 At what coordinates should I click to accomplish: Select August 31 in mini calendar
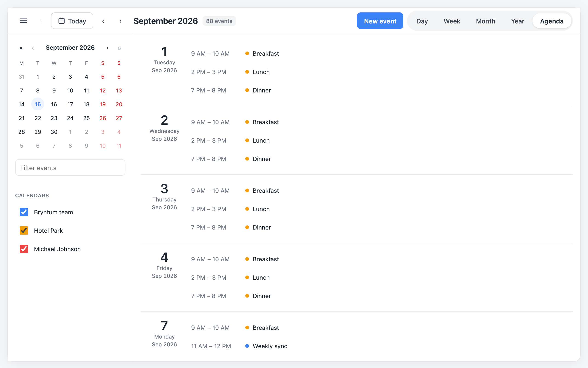(22, 77)
